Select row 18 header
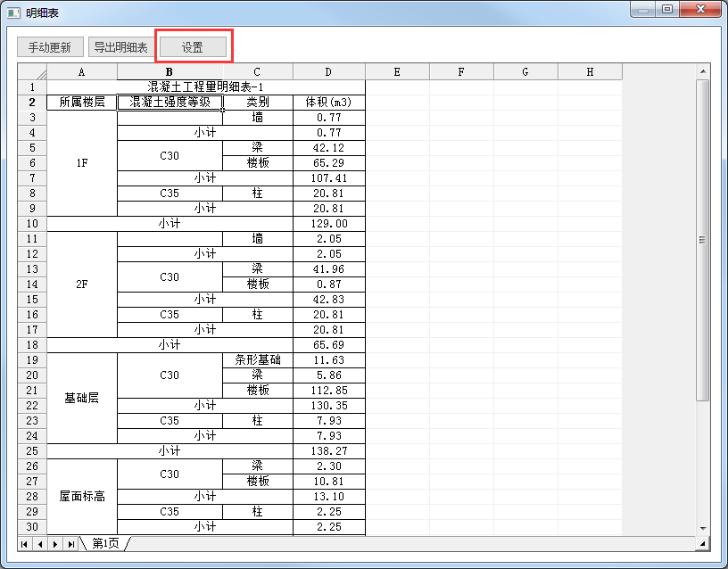Image resolution: width=728 pixels, height=569 pixels. coord(32,345)
